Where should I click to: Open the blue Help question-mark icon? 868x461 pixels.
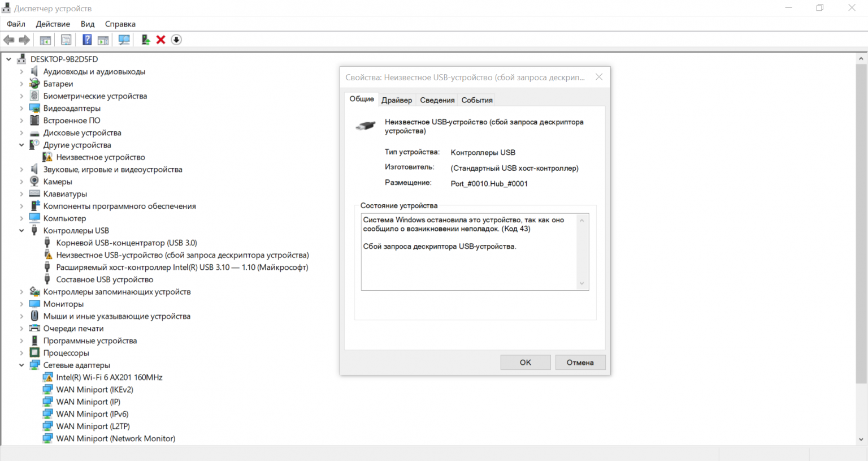click(87, 40)
